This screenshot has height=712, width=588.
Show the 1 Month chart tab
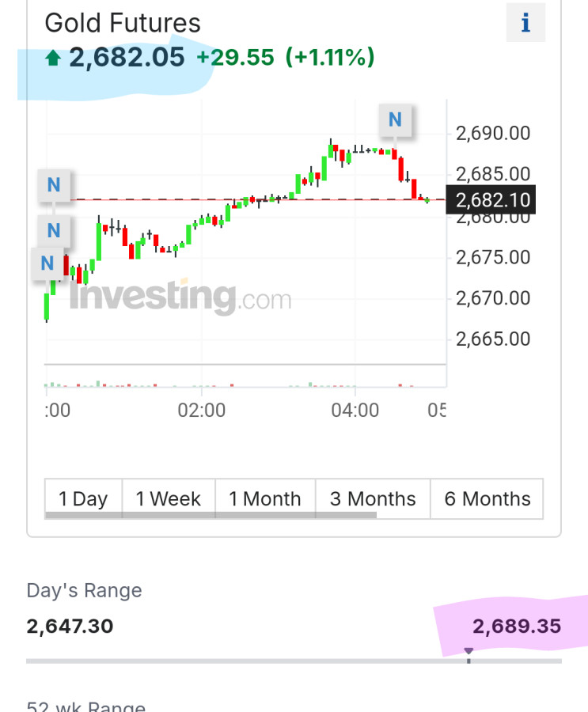point(265,498)
